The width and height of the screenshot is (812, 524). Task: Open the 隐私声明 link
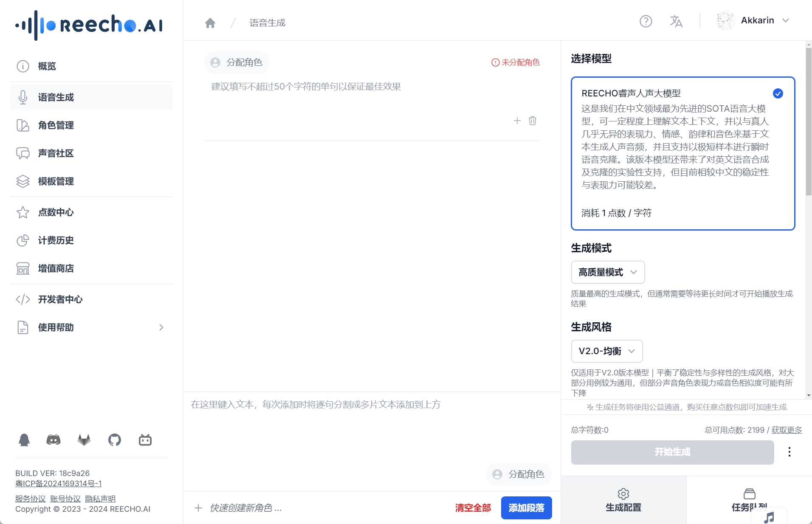(x=100, y=499)
